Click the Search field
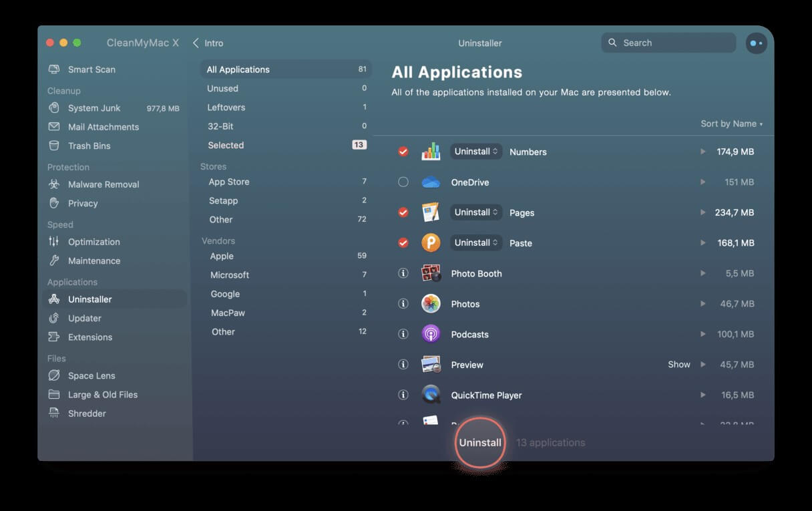Screen dimensions: 812x511 (668, 43)
